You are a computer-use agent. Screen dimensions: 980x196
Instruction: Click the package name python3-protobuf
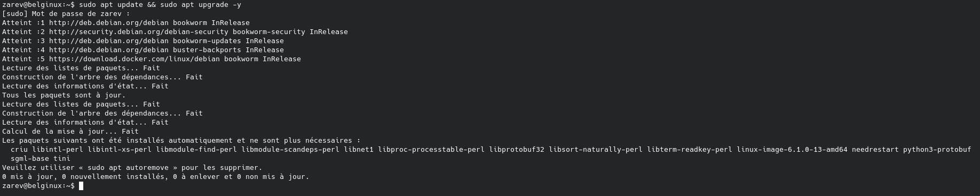(937, 150)
